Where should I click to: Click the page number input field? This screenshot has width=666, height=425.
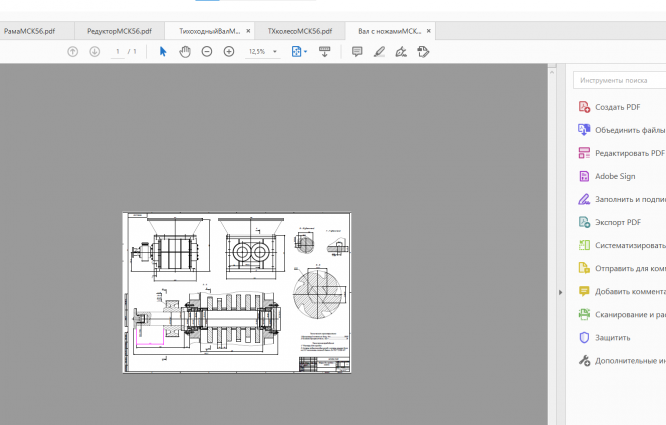tap(118, 51)
